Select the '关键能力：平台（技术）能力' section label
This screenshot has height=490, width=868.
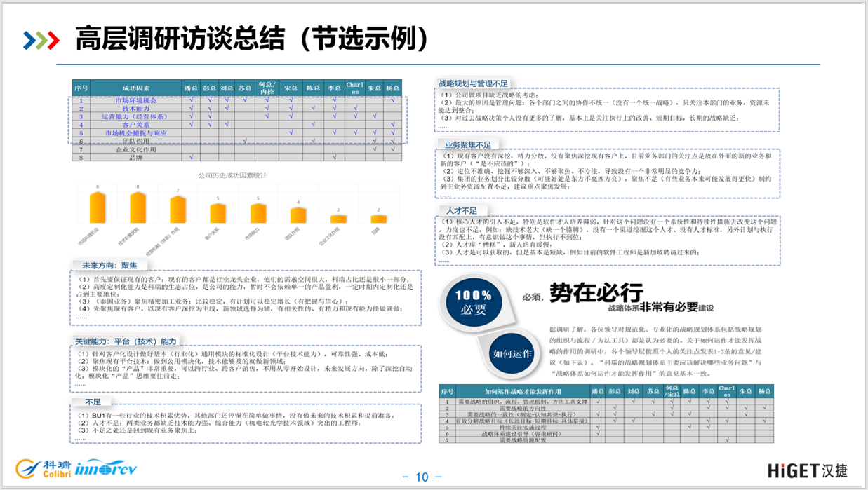coord(126,341)
